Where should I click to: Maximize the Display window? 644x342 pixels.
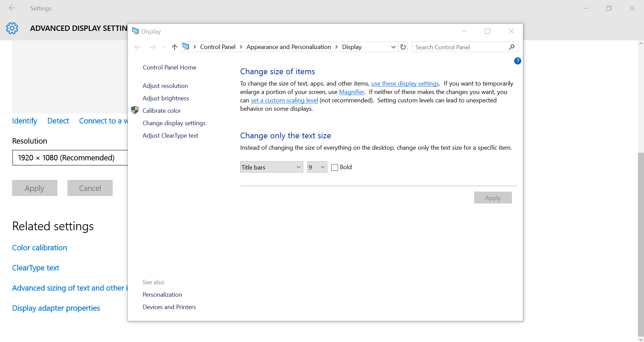pyautogui.click(x=488, y=31)
